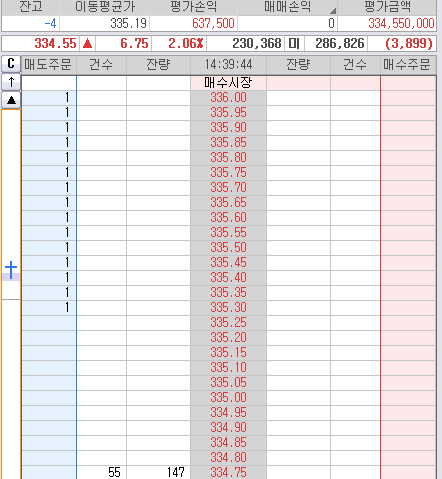Select price 335.70 in the ladder
This screenshot has height=479, width=442.
pyautogui.click(x=228, y=188)
